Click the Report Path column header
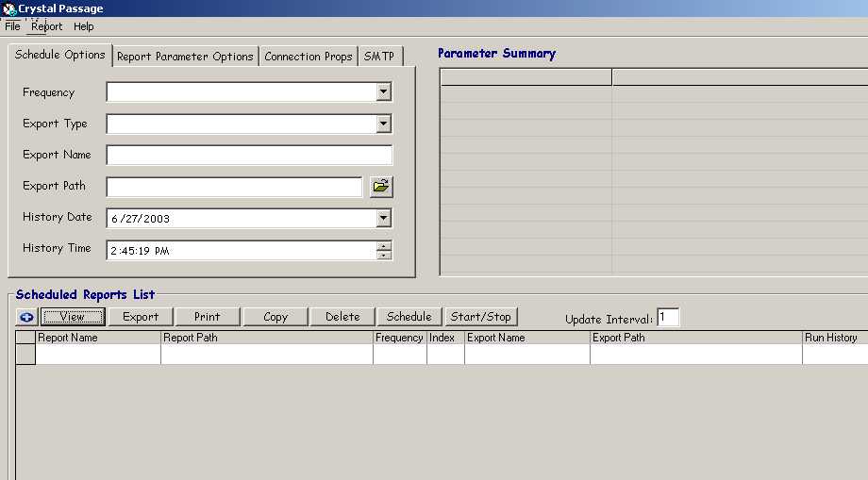Screen dimensions: 868x480 [267, 338]
